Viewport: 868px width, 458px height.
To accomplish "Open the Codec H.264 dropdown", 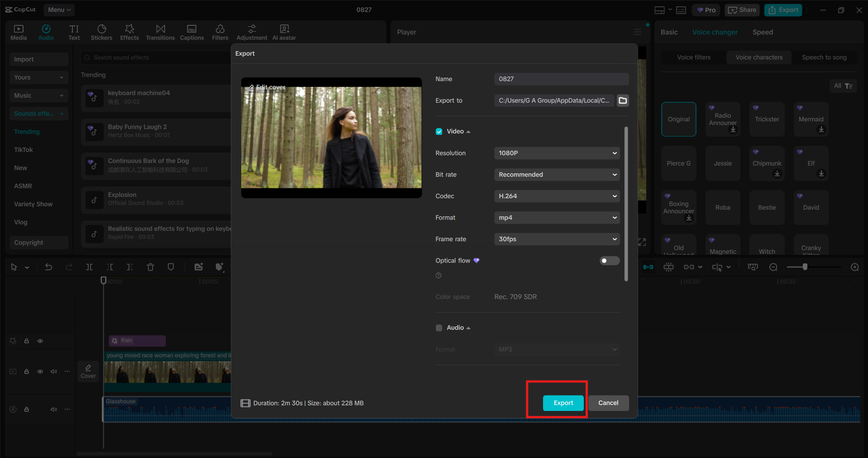I will 557,196.
